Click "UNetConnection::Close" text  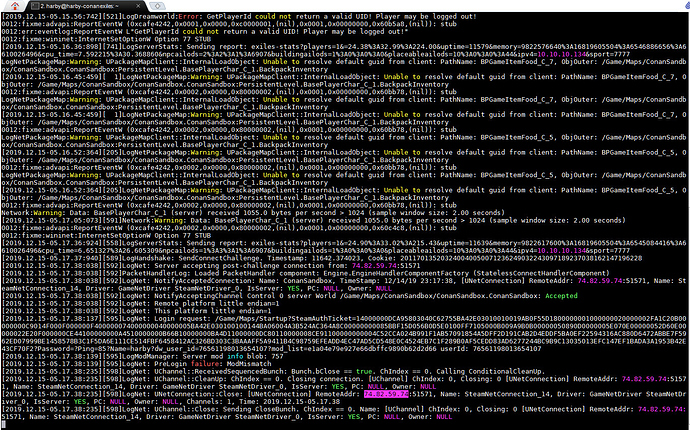tap(198, 394)
